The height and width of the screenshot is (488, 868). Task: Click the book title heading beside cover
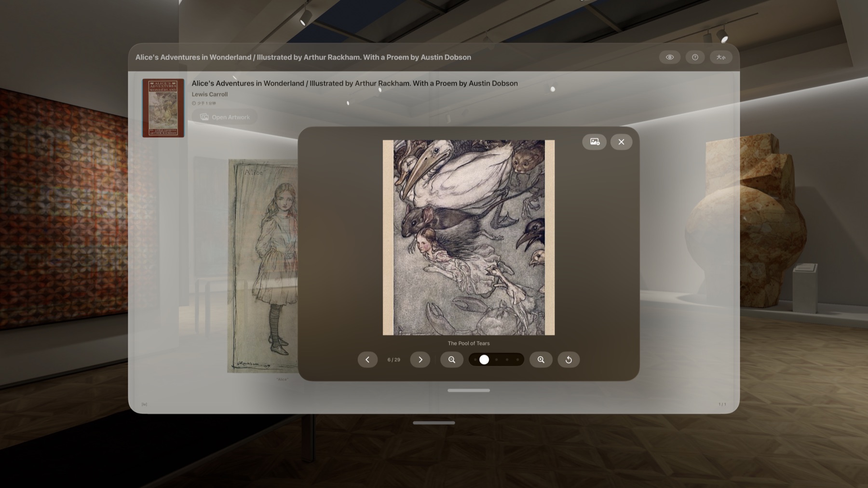tap(355, 83)
